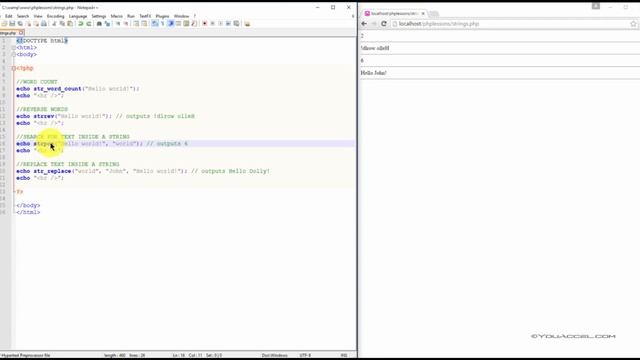The width and height of the screenshot is (640, 360).
Task: Collapse the <html> fold marker
Action: 13,48
